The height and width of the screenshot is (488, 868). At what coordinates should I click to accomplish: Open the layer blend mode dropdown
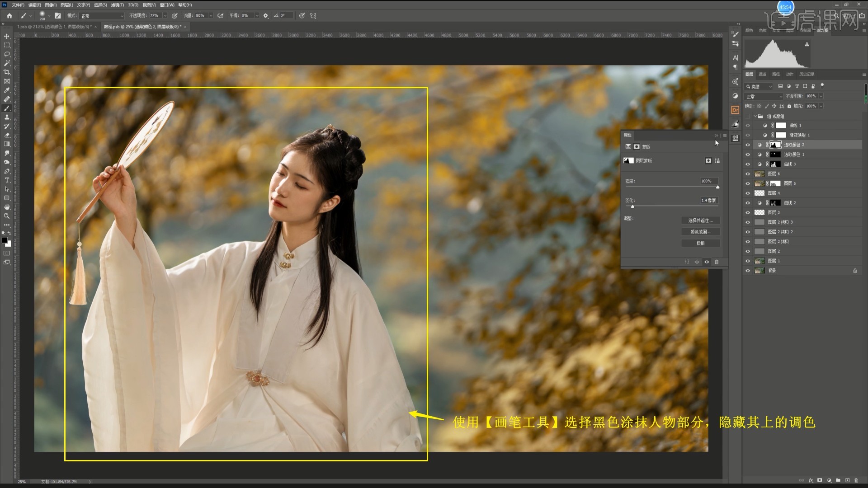[x=764, y=96]
